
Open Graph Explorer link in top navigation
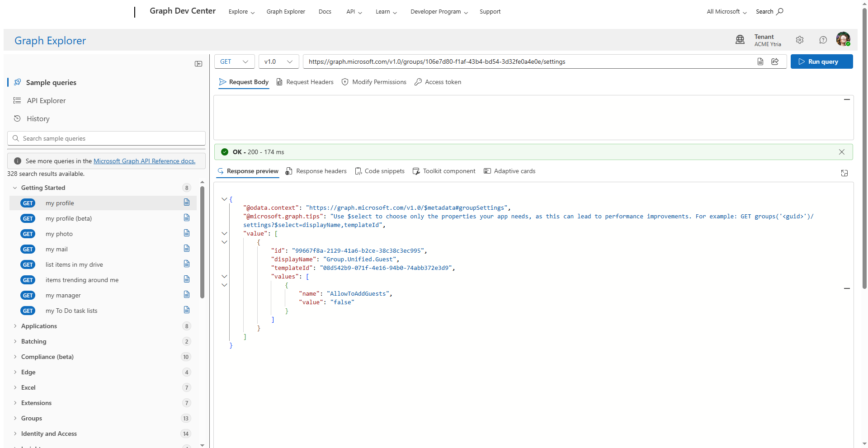coord(286,12)
